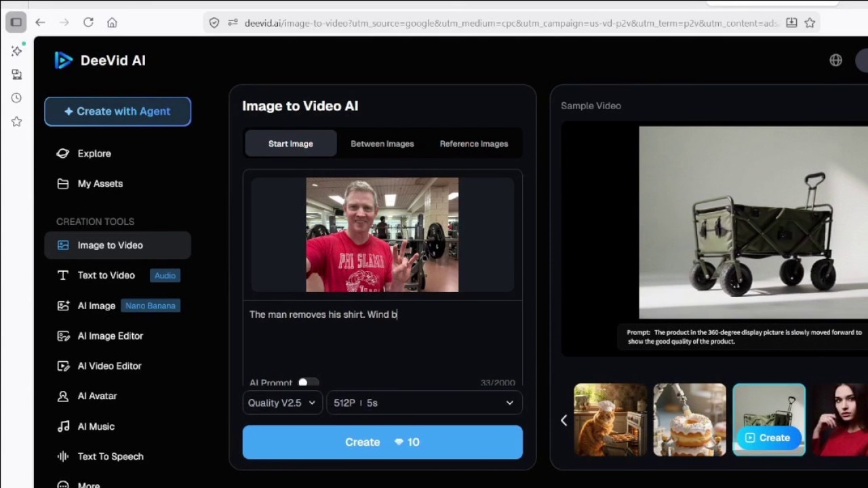The height and width of the screenshot is (488, 868).
Task: Switch to the Reference Images tab
Action: pyautogui.click(x=473, y=144)
